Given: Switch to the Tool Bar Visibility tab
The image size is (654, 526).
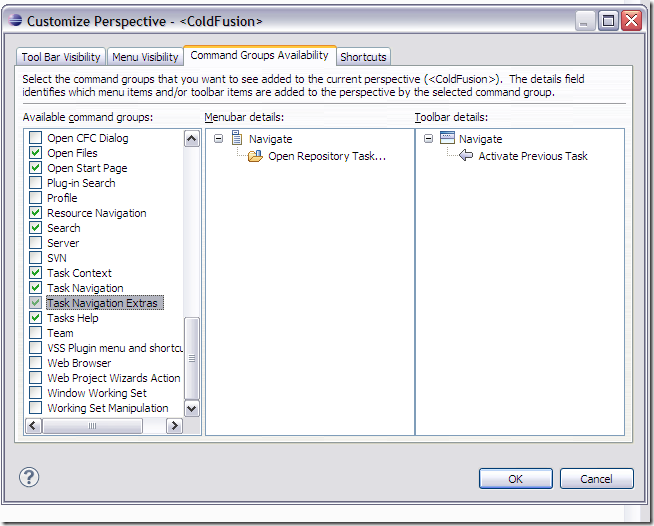Looking at the screenshot, I should (x=61, y=57).
